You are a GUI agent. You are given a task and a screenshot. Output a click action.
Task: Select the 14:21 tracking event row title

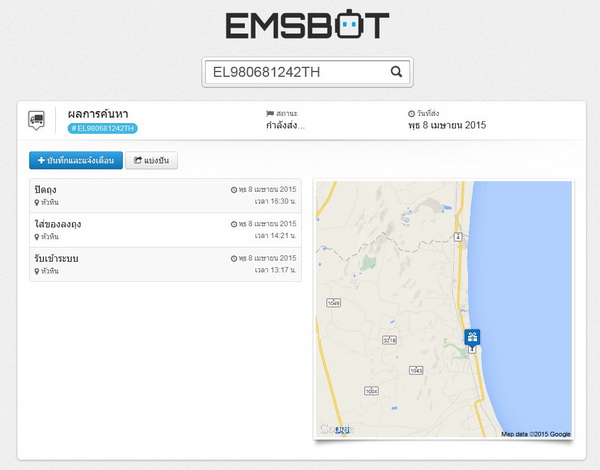58,224
